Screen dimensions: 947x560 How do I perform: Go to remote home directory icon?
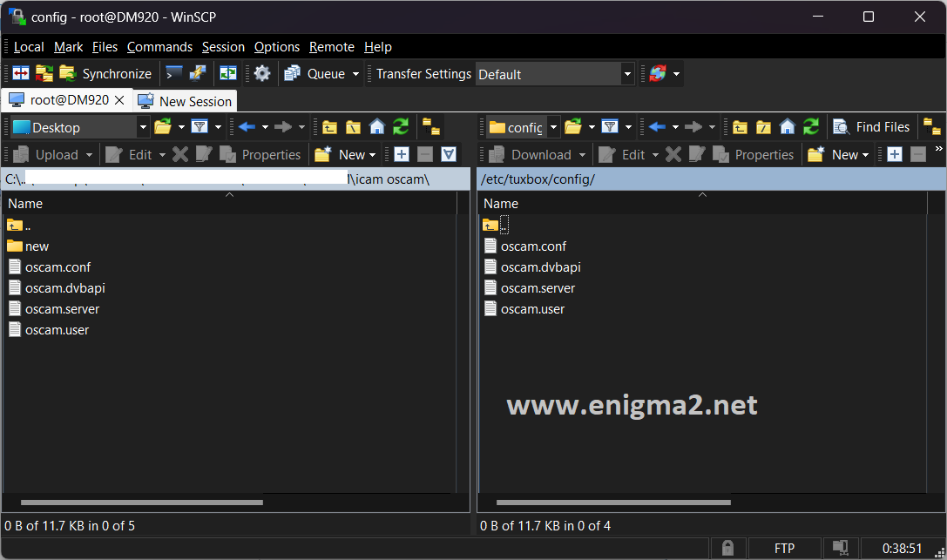[788, 127]
